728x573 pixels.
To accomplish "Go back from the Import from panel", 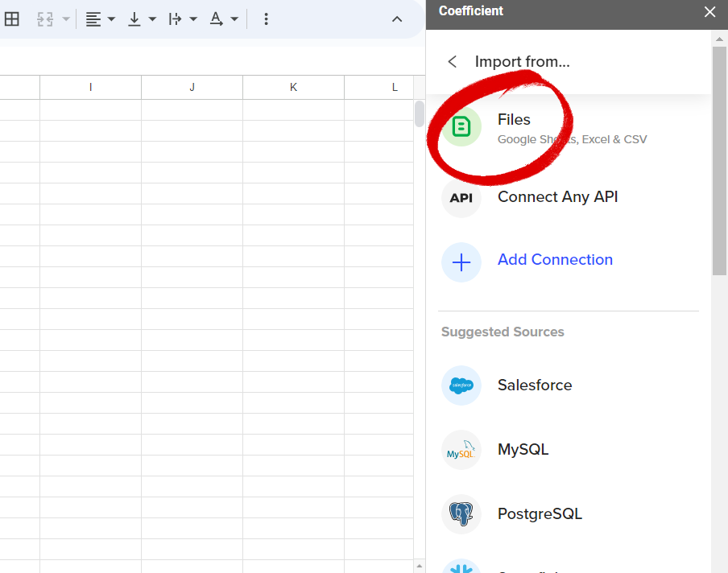I will (453, 61).
